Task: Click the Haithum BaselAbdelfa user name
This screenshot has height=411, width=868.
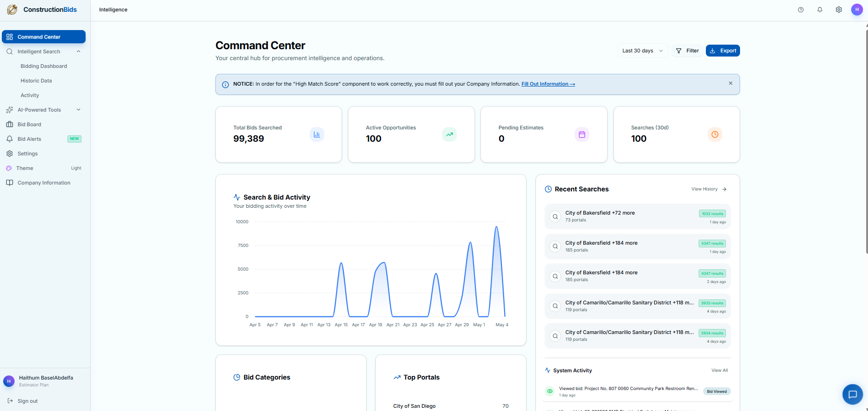Action: click(x=46, y=378)
